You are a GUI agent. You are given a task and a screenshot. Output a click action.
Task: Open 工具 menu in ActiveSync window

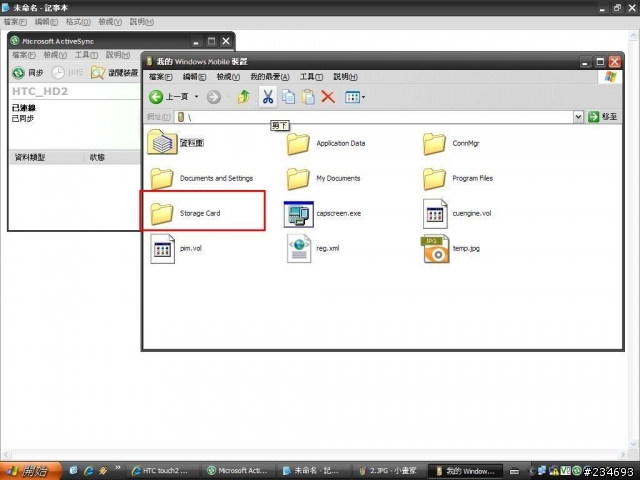coord(86,55)
